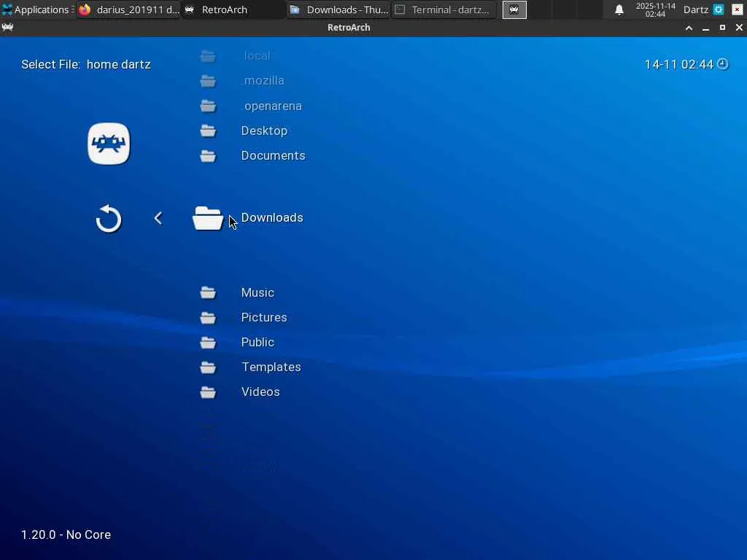
Task: Click the folder icon beside Templates
Action: 208,367
